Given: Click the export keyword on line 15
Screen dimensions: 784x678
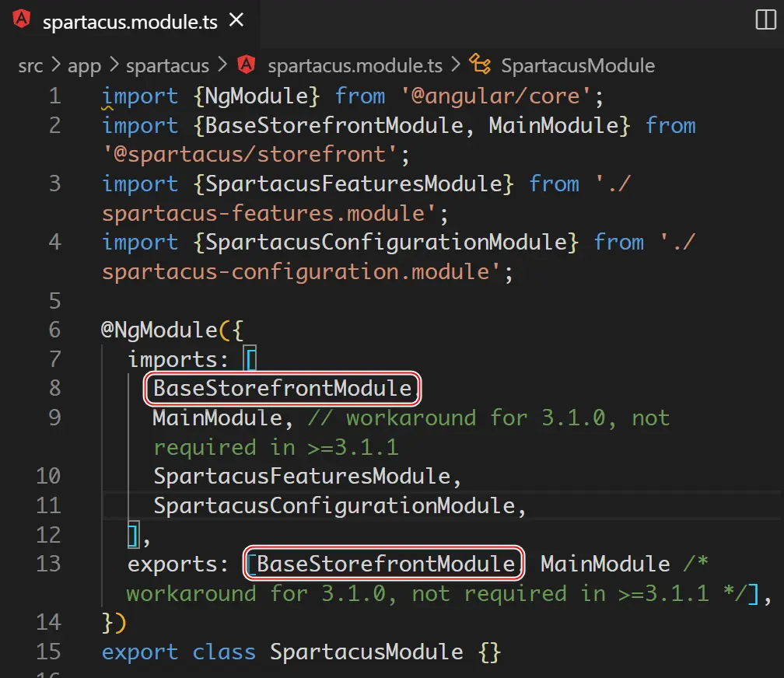Looking at the screenshot, I should [140, 652].
